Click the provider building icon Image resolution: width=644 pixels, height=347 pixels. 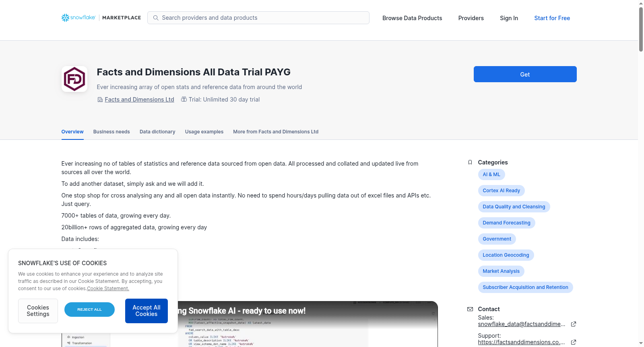(100, 100)
